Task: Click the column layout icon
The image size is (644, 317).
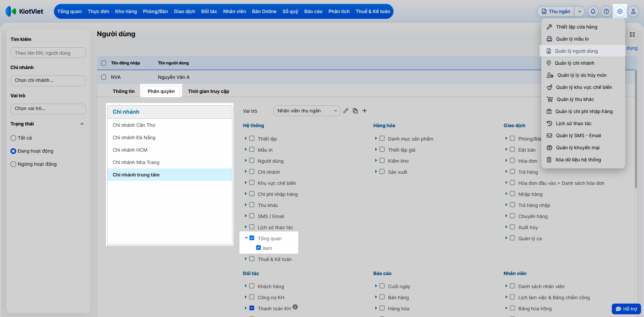Action: click(x=632, y=35)
